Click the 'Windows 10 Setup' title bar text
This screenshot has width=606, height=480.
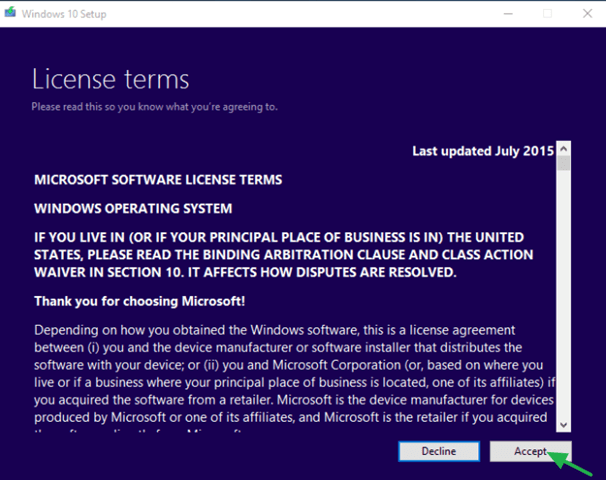click(64, 14)
